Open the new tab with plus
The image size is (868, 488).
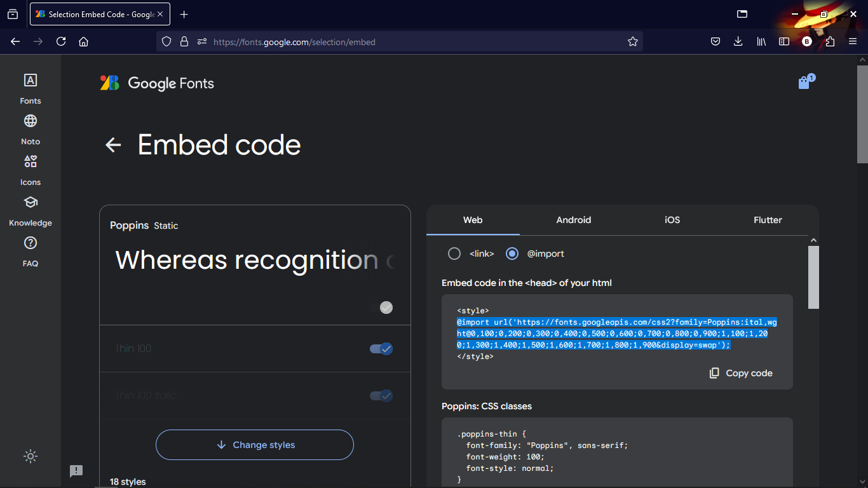pyautogui.click(x=184, y=14)
